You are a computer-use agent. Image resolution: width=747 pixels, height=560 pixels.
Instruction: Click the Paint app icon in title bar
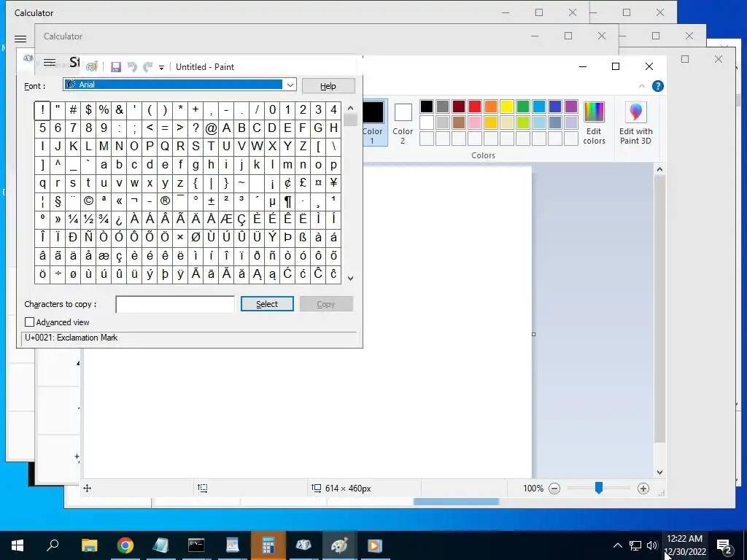[92, 66]
